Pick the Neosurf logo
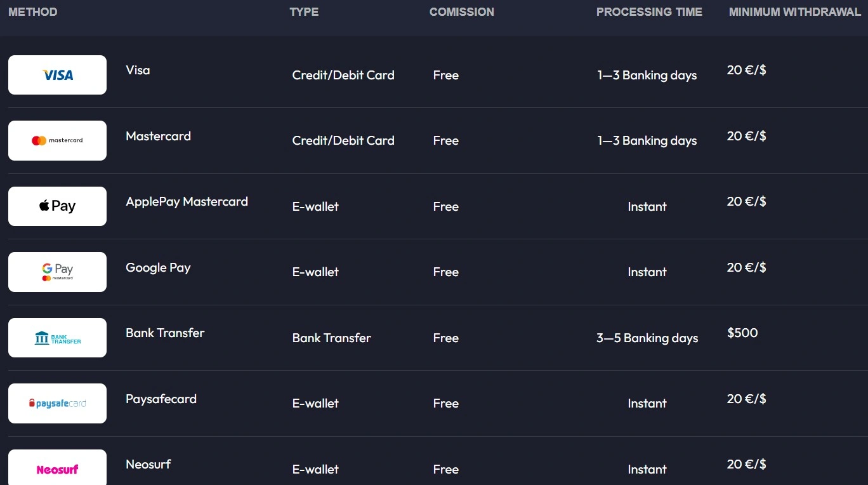The image size is (868, 485). click(x=57, y=469)
